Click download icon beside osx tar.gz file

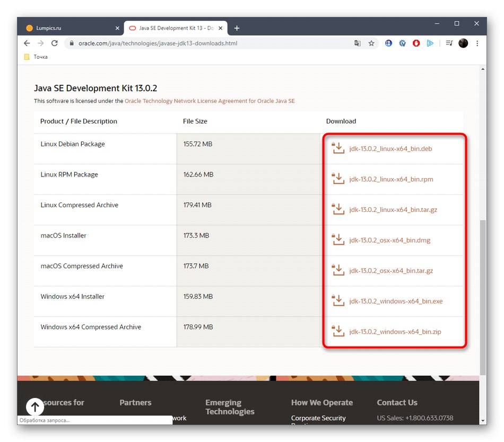(x=338, y=270)
